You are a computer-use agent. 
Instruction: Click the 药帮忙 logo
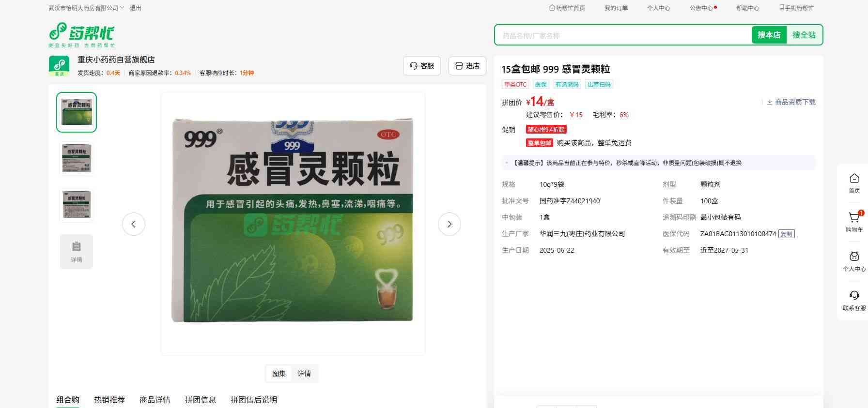[81, 34]
